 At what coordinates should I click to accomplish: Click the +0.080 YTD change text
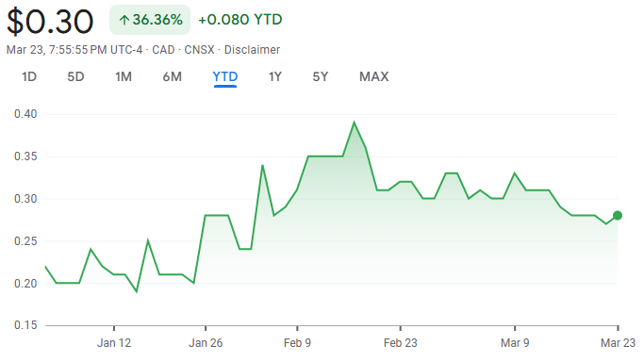pos(240,20)
